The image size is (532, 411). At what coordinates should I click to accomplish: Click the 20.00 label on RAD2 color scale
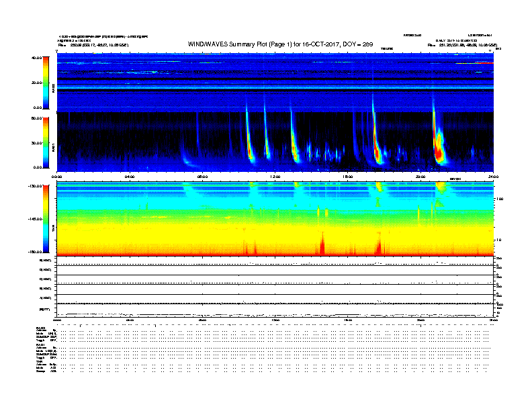tap(36, 83)
